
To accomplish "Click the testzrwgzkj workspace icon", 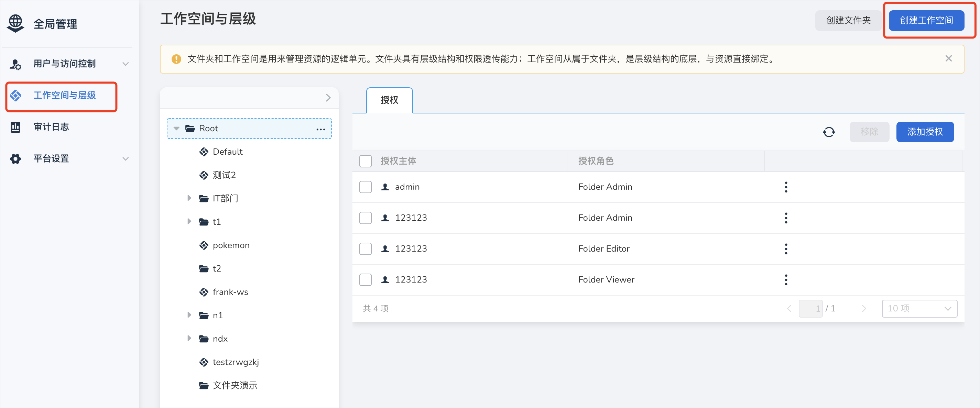I will 204,362.
